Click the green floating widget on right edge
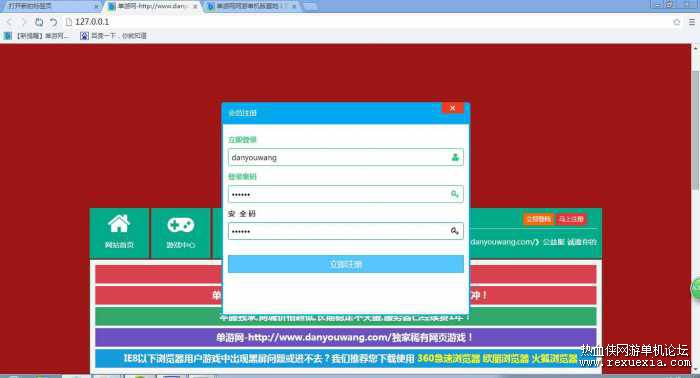Screen dimensions: 700x378 tap(696, 288)
